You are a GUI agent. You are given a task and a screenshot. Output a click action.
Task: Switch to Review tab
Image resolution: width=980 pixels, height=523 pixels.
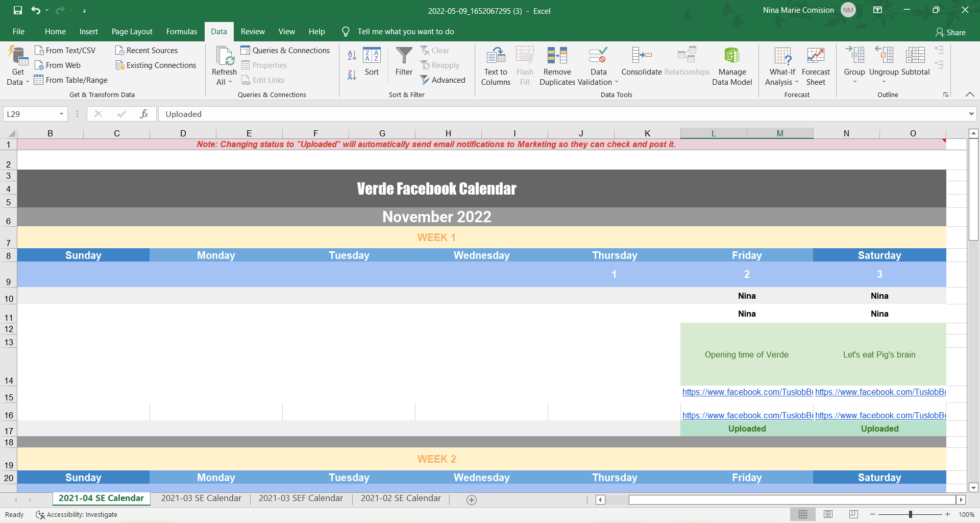tap(253, 32)
